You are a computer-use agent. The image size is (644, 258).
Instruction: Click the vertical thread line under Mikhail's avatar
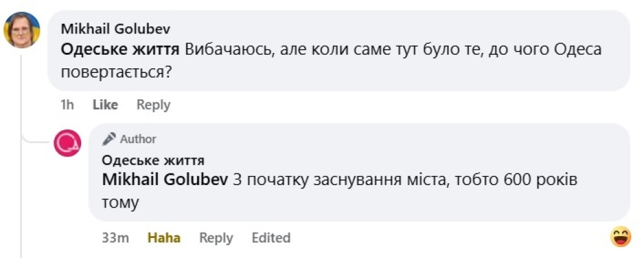click(23, 90)
